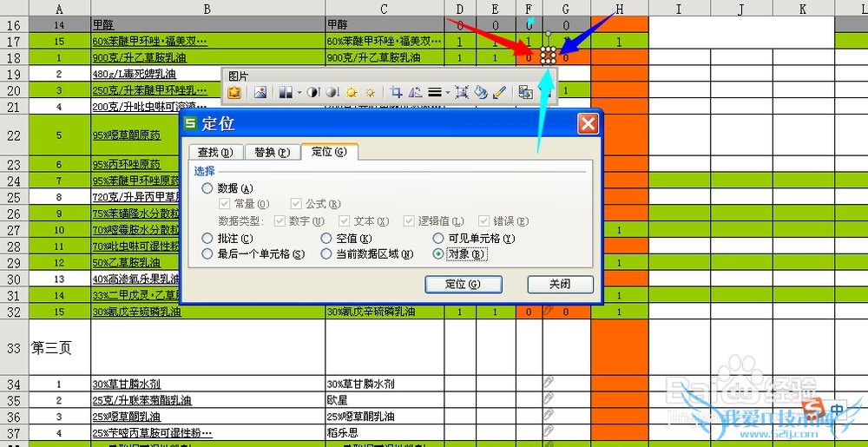
Task: Toggle the 数字(U) checkbox
Action: [279, 220]
